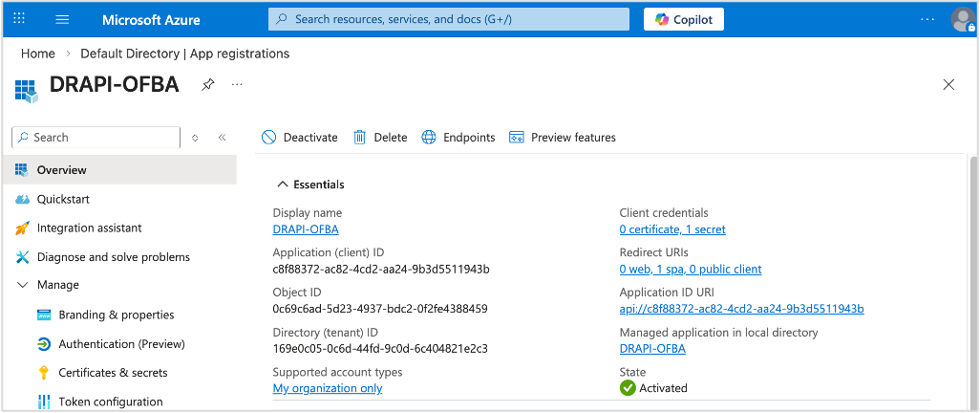Open Quickstart in the sidebar
Viewport: 980px width, 413px height.
tap(63, 199)
